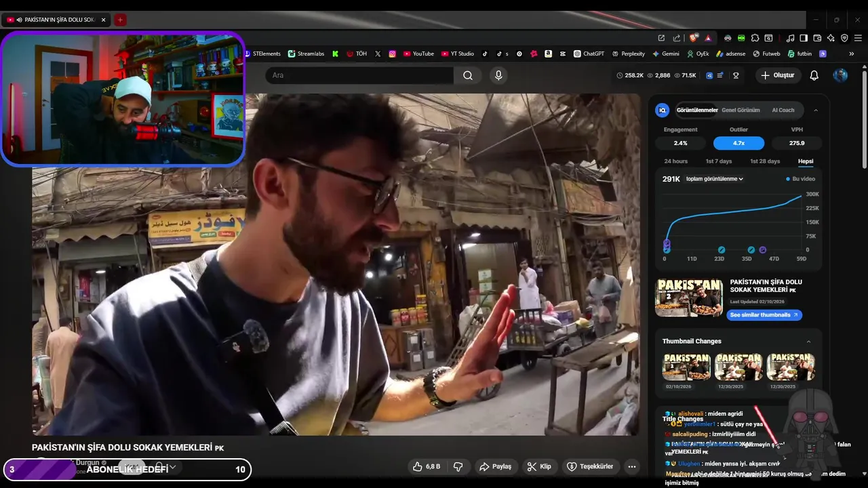Open the Brave VPN shield icon

[x=844, y=38]
